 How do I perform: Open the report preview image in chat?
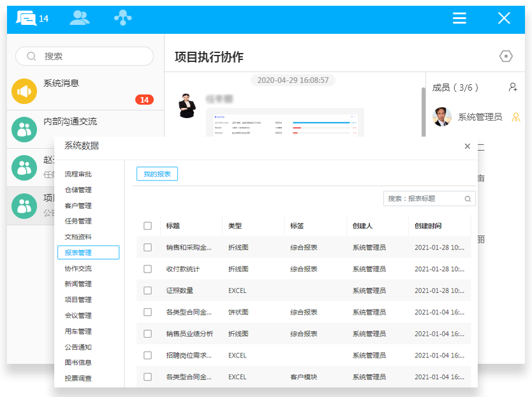(x=285, y=123)
